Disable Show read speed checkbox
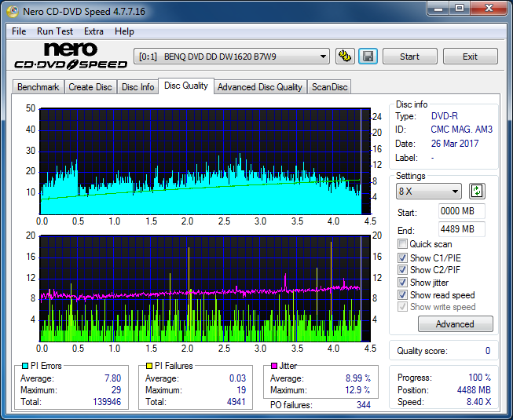Screen dimensions: 513x420 [402, 295]
